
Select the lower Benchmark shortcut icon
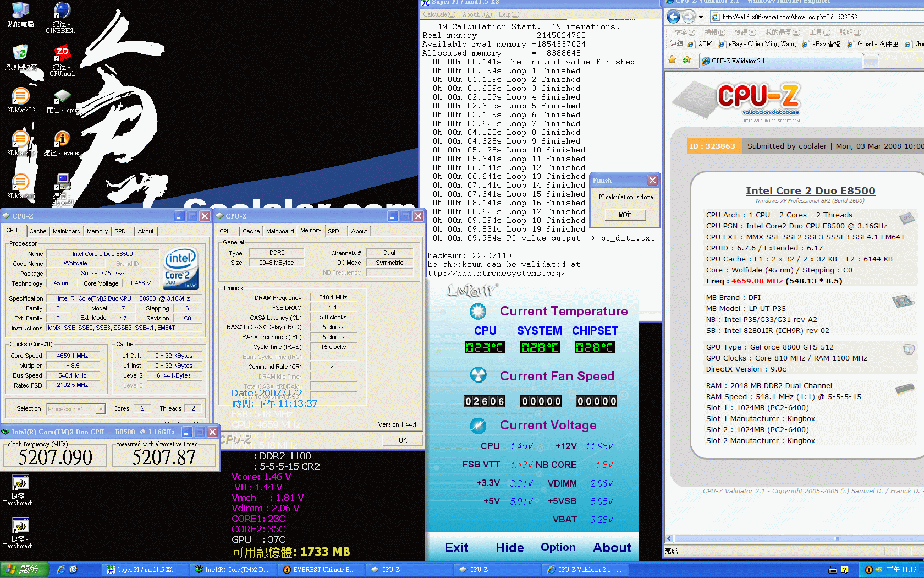click(x=20, y=533)
